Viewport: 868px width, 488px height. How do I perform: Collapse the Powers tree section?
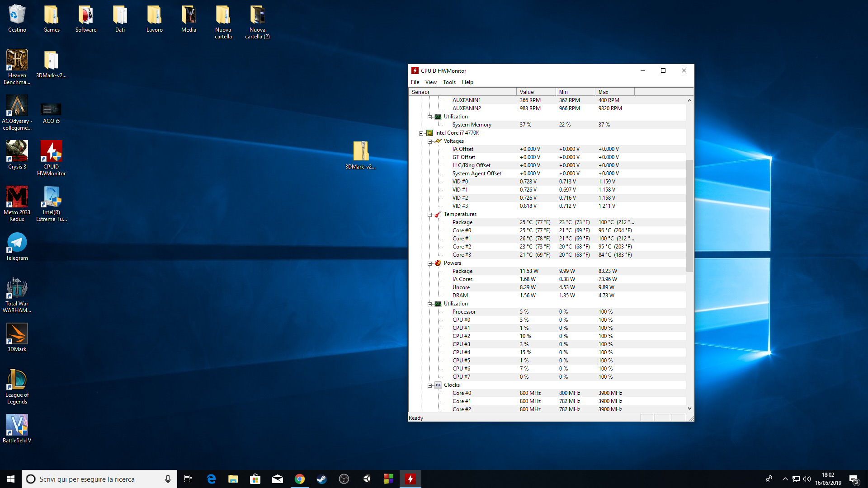coord(429,263)
